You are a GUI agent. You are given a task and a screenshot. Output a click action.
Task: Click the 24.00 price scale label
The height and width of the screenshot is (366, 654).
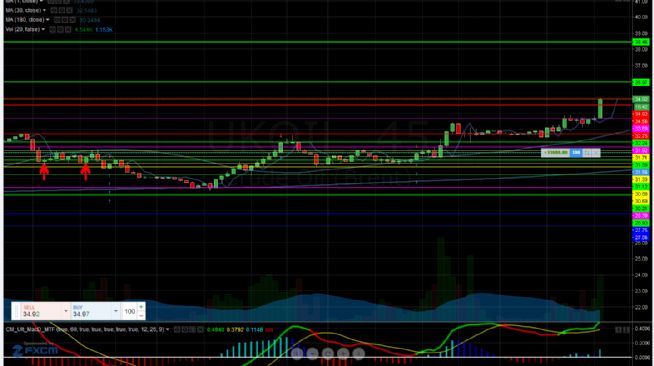coord(641,275)
